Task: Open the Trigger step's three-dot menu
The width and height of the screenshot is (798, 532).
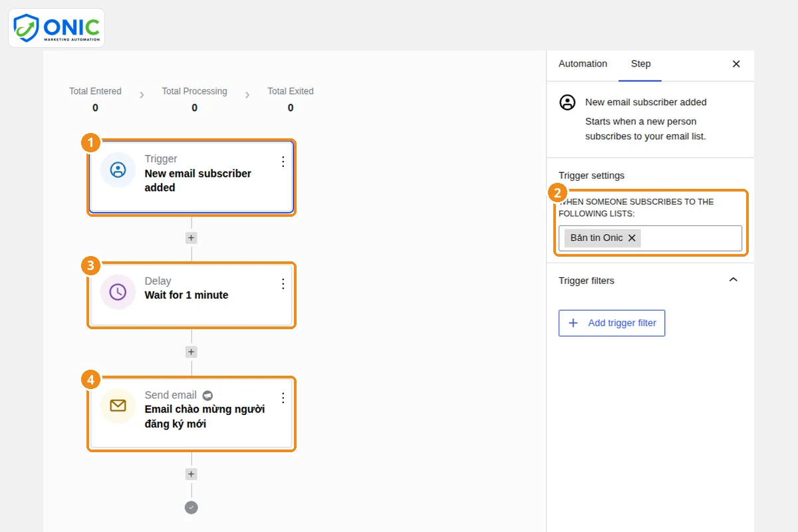Action: coord(283,162)
